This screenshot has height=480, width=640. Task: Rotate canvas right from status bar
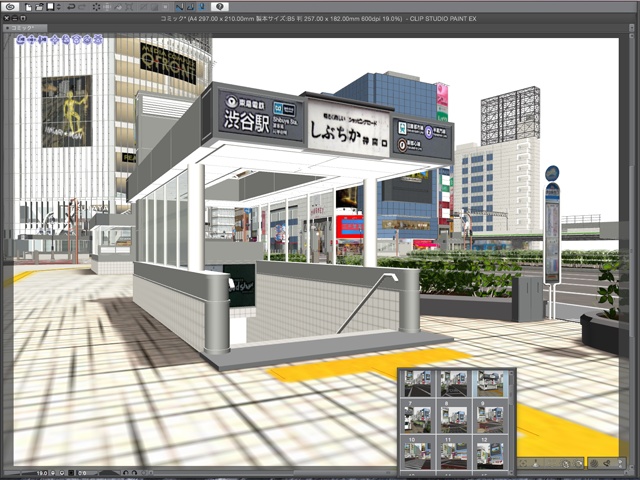pos(134,473)
